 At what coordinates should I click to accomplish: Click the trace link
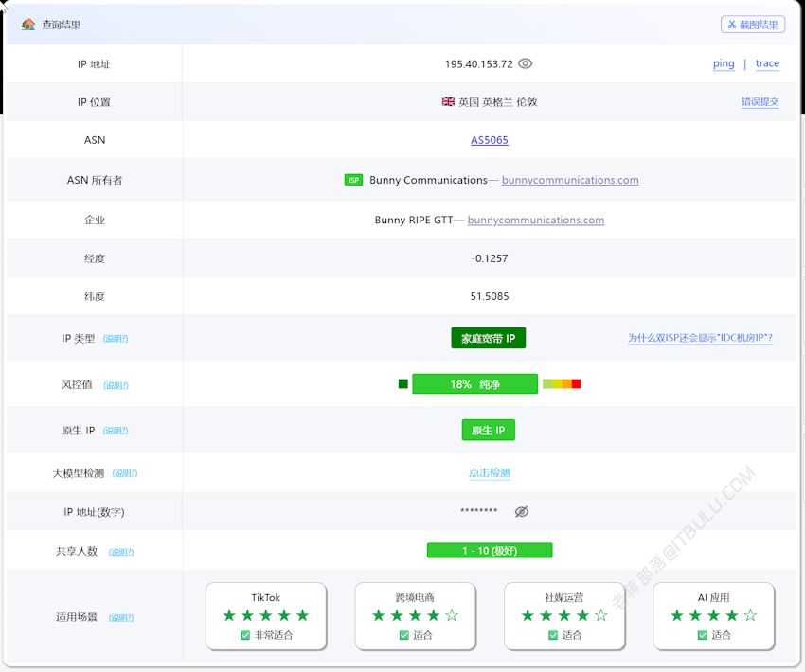tap(767, 63)
